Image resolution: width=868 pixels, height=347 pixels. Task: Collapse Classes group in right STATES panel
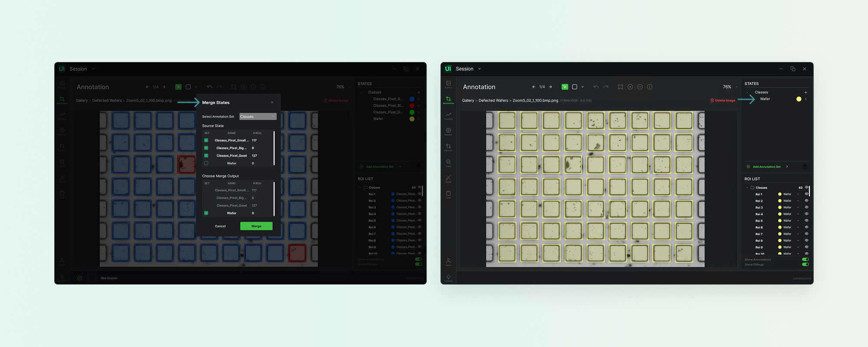[x=747, y=92]
